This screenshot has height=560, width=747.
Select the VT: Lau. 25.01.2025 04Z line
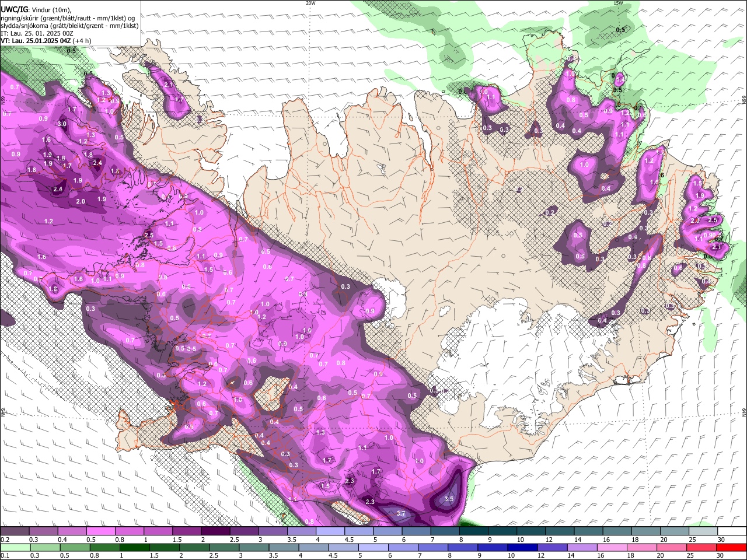[x=36, y=41]
